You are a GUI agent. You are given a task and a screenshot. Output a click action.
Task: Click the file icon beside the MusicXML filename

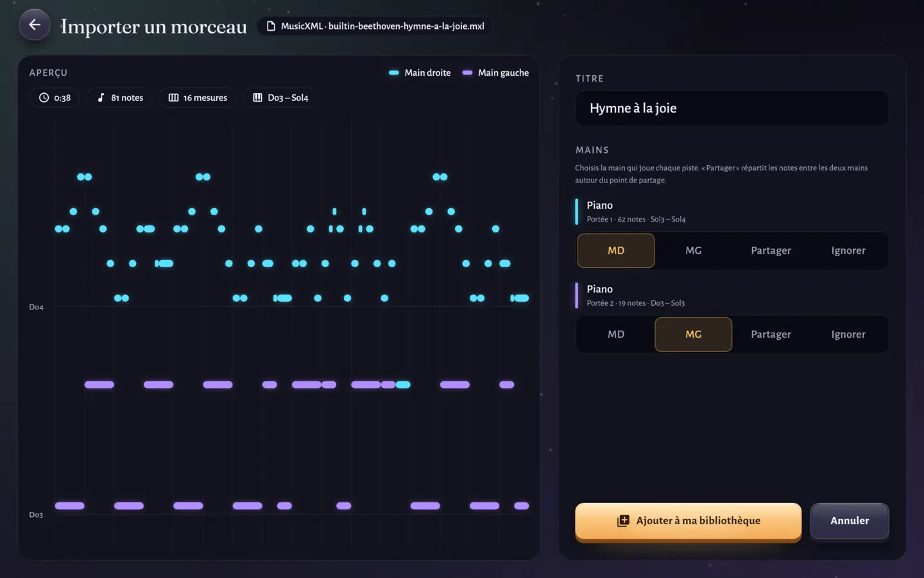[271, 26]
